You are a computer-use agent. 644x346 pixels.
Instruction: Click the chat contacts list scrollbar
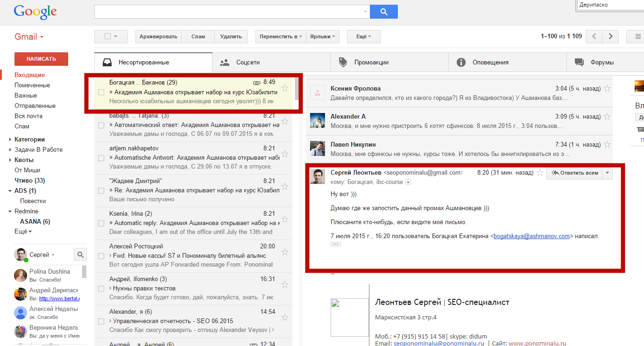85,272
